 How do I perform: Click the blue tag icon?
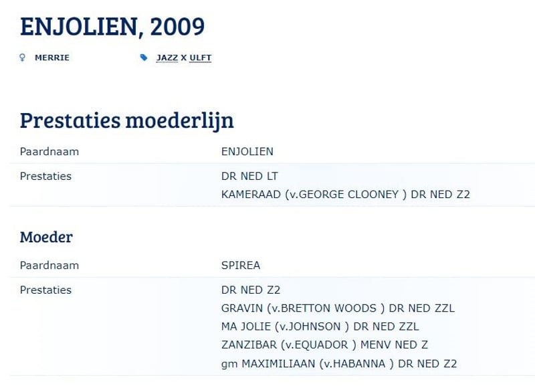click(x=144, y=58)
